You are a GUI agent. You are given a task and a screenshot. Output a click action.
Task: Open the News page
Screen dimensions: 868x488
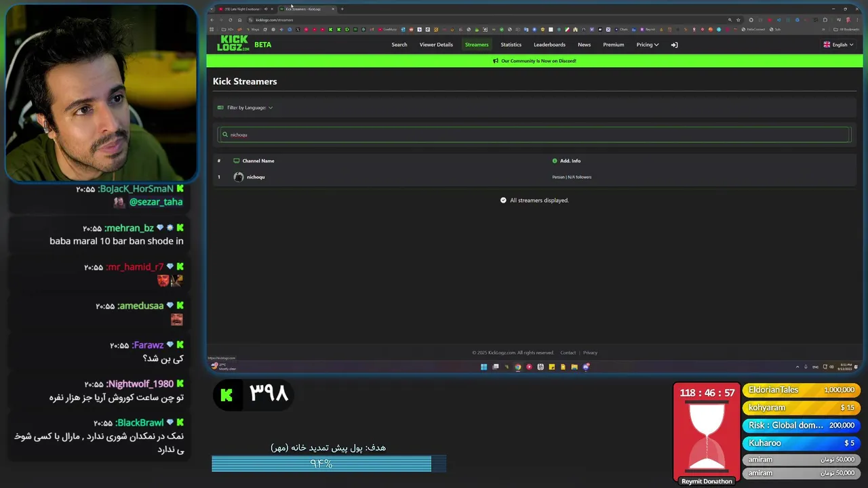(x=585, y=45)
